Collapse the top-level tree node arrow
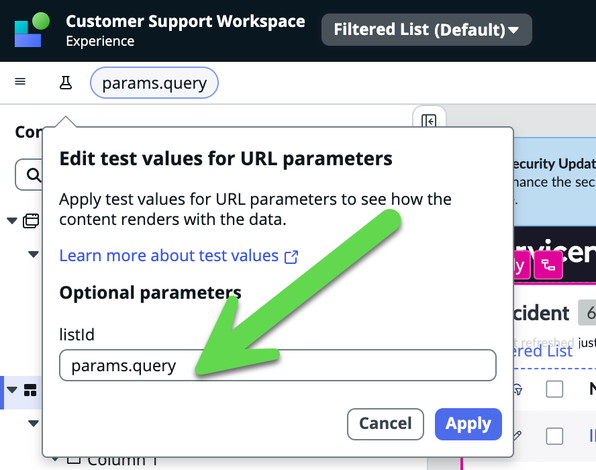The height and width of the screenshot is (470, 596). 12,220
